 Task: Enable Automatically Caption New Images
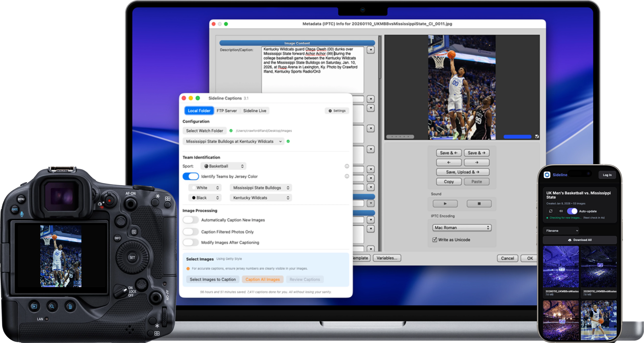[x=190, y=220]
